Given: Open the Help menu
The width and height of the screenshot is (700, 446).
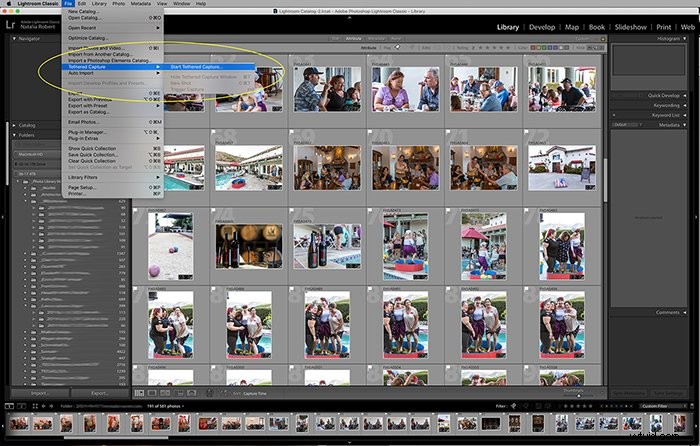Looking at the screenshot, I should click(201, 3).
